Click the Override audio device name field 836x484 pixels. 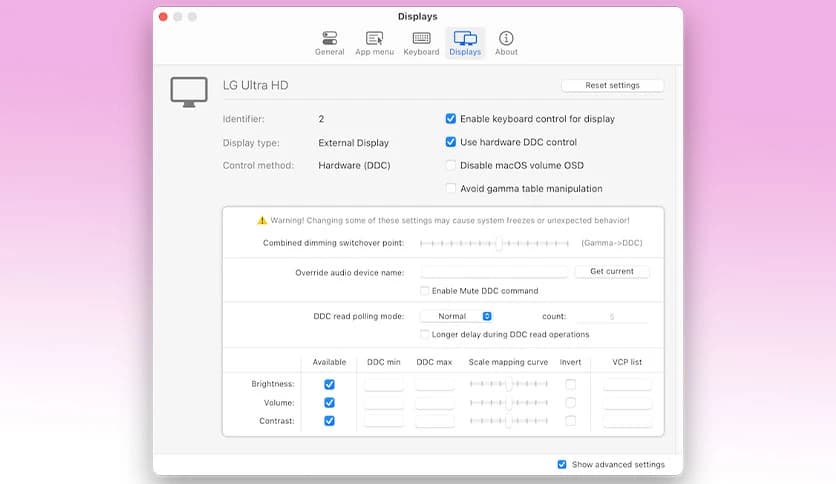click(494, 272)
